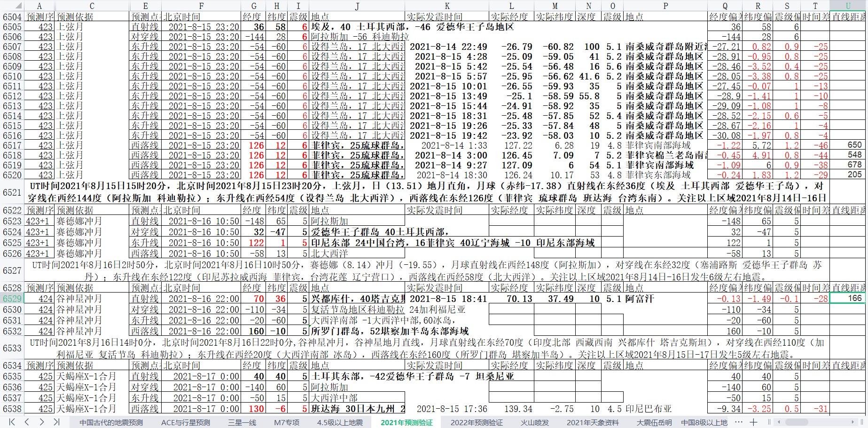Select row header 6538

click(12, 409)
